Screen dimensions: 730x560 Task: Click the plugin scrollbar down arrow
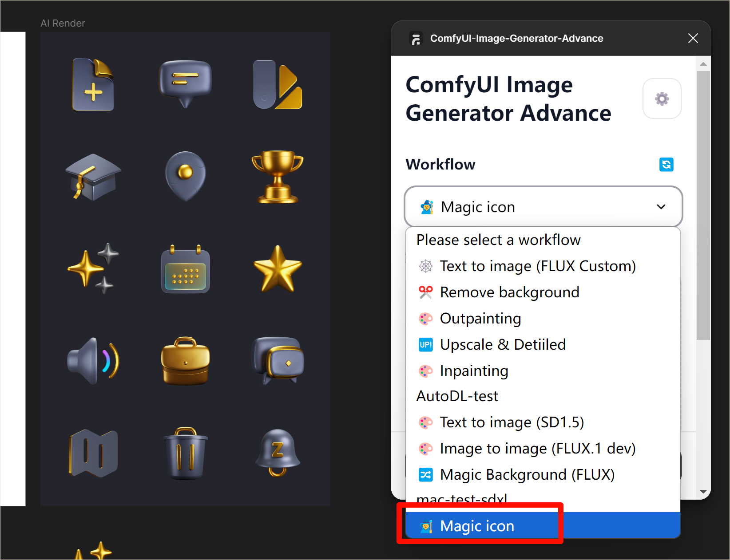pyautogui.click(x=703, y=491)
